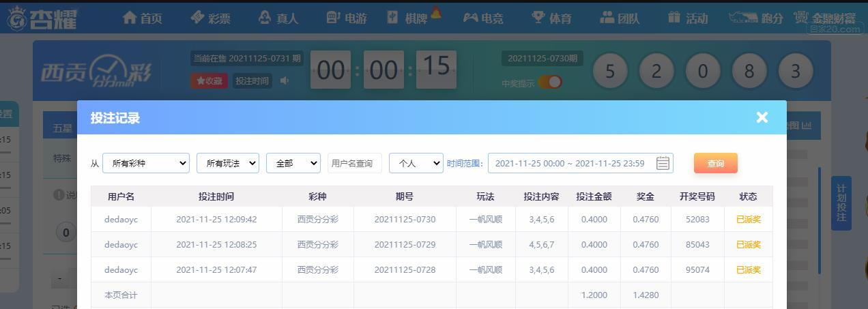Click the 西贡分分彩 game logo
The height and width of the screenshot is (309, 868).
95,72
